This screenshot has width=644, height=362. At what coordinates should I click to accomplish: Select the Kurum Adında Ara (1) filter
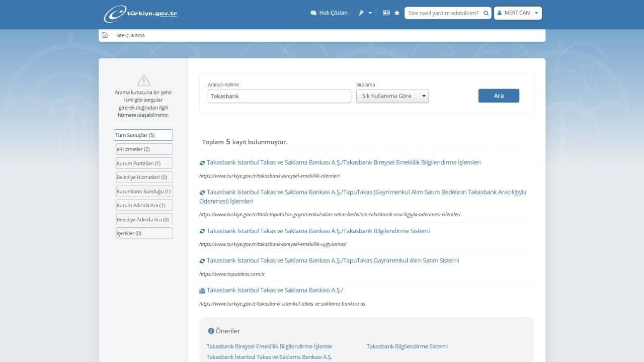tap(144, 205)
